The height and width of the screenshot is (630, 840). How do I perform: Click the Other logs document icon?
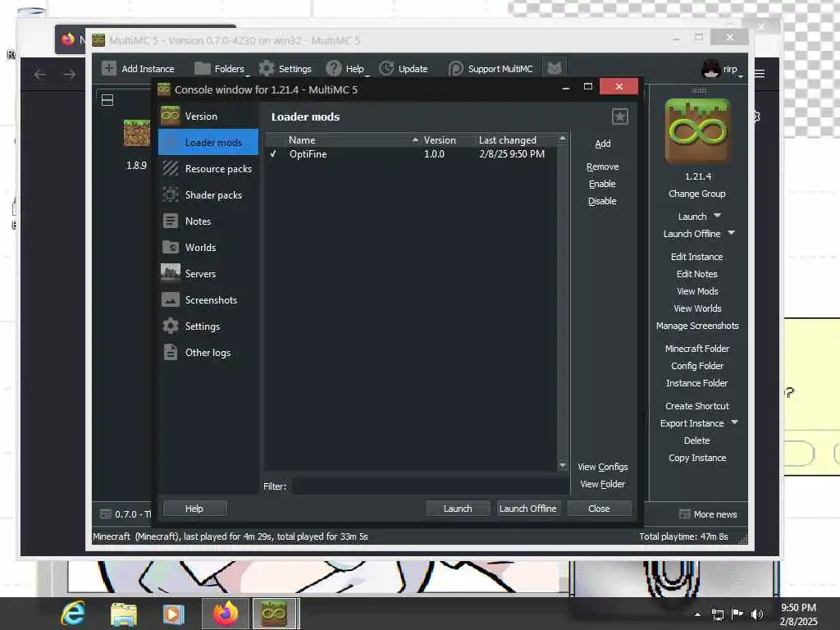coord(171,353)
